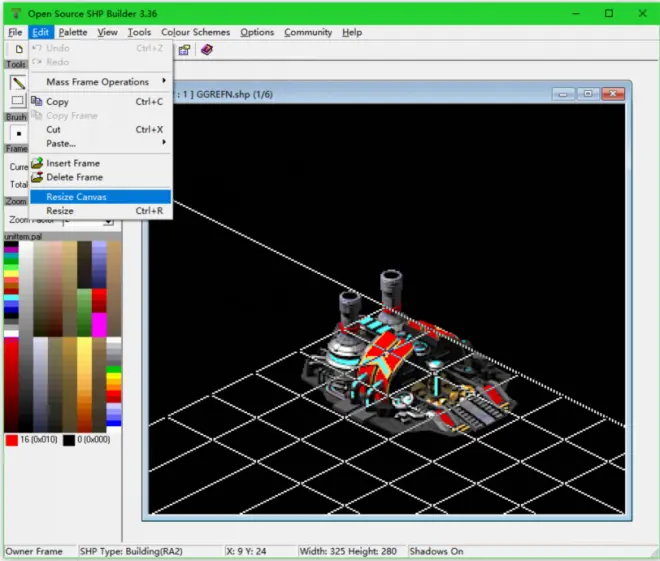Click the Insert Frame icon
660x561 pixels.
[37, 163]
